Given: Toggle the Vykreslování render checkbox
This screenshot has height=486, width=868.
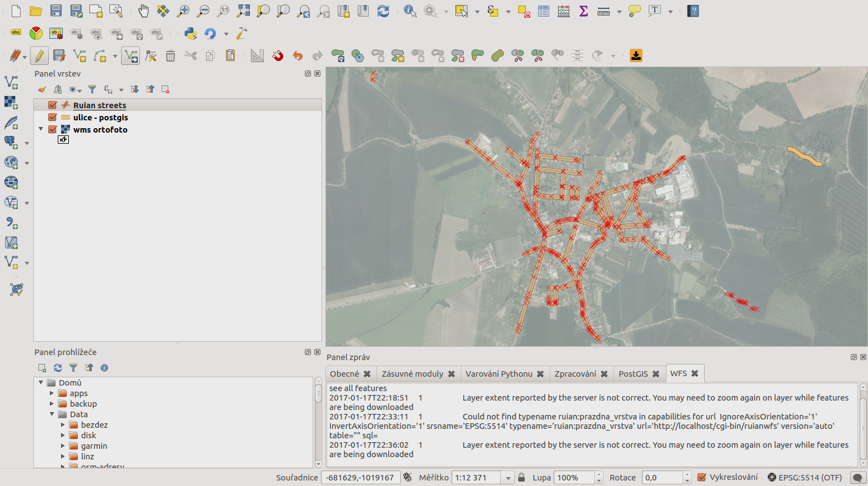Looking at the screenshot, I should pos(701,477).
